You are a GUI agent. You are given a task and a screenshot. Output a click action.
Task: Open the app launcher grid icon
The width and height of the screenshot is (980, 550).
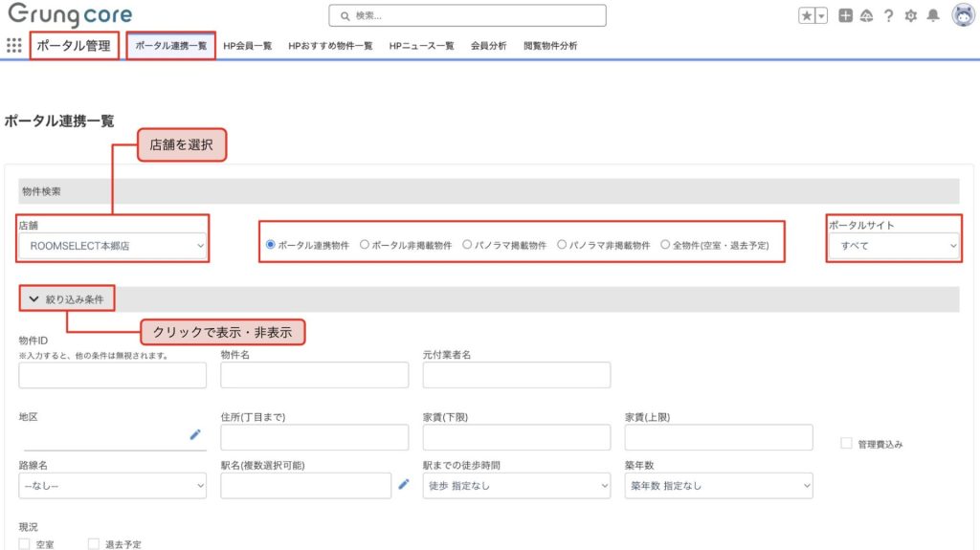[14, 45]
